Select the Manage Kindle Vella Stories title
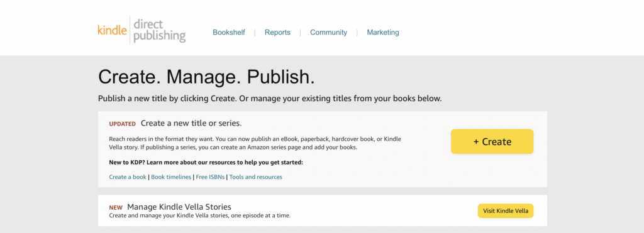The image size is (644, 233). point(179,207)
